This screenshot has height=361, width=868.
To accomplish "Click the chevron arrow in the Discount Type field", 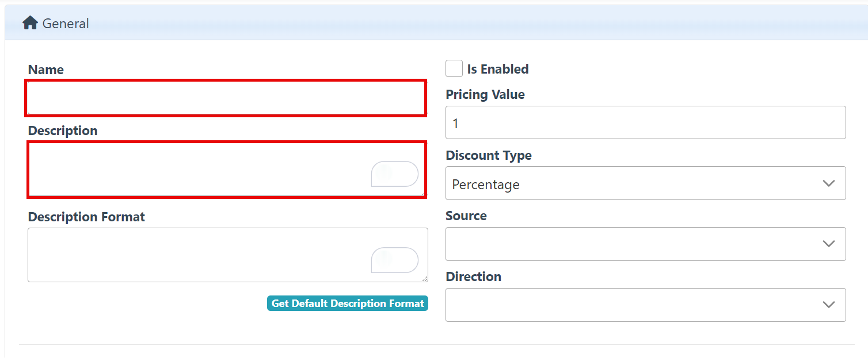I will (829, 183).
